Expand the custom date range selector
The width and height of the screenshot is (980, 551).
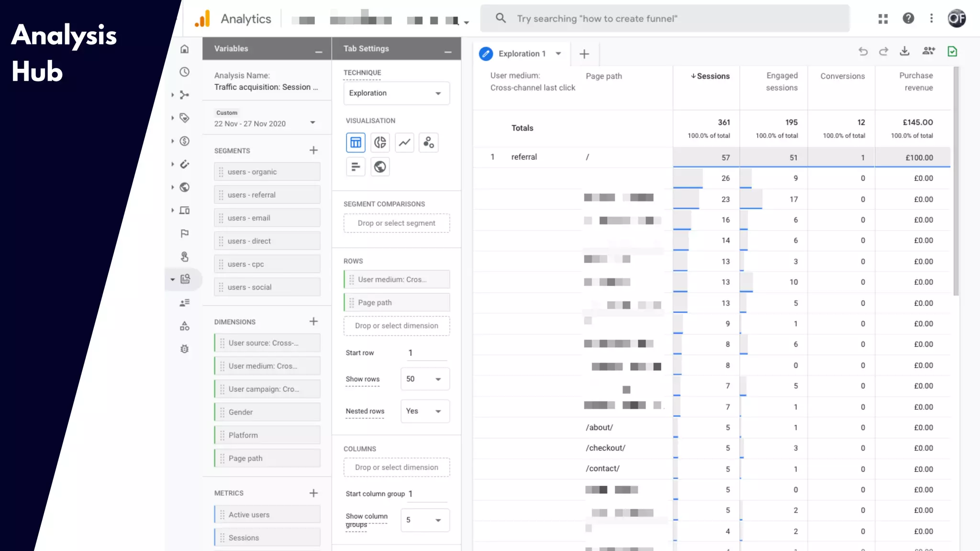point(313,122)
